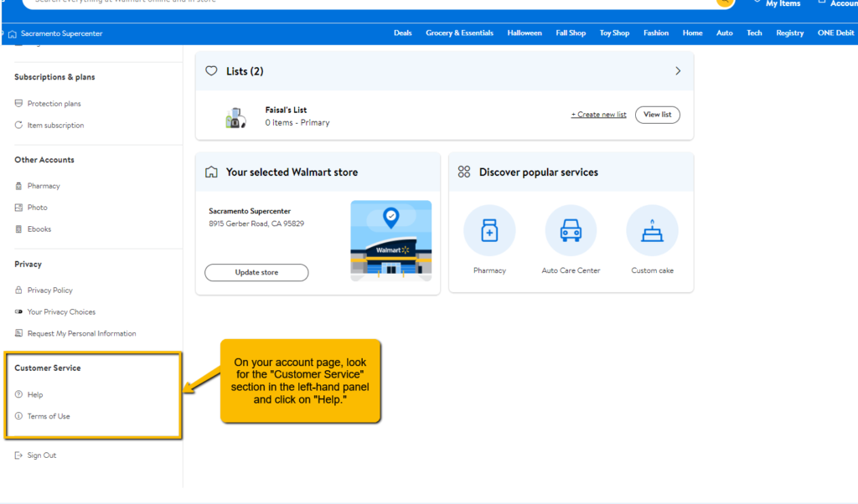Click the View list button
This screenshot has height=504, width=858.
pos(657,115)
